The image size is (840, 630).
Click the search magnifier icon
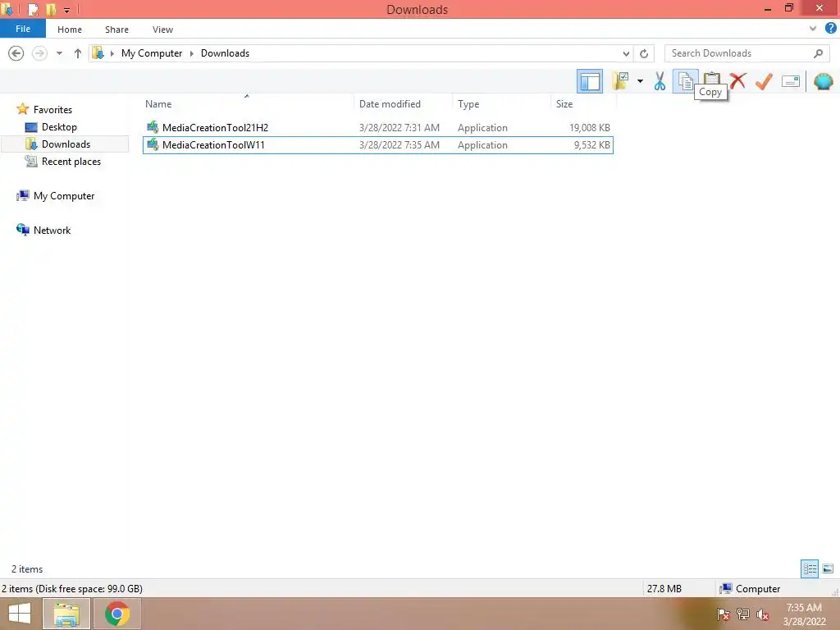[x=818, y=53]
